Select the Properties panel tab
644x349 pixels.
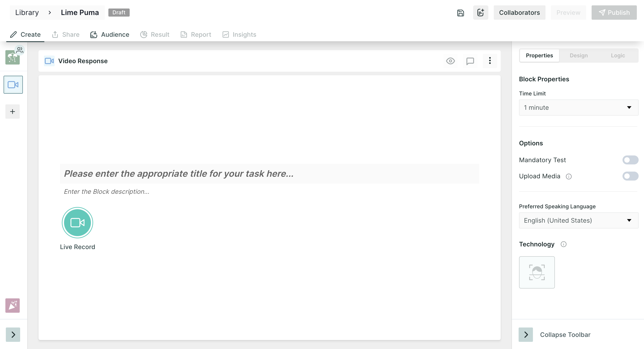click(539, 56)
